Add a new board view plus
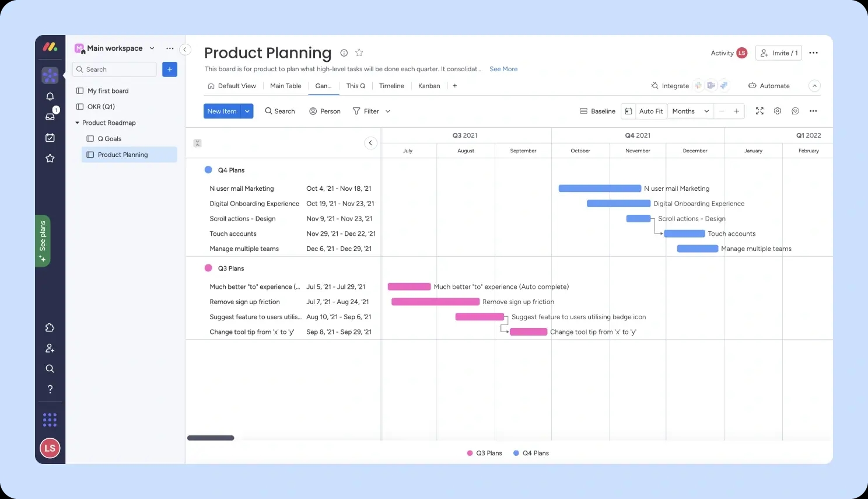The width and height of the screenshot is (868, 499). click(x=455, y=86)
